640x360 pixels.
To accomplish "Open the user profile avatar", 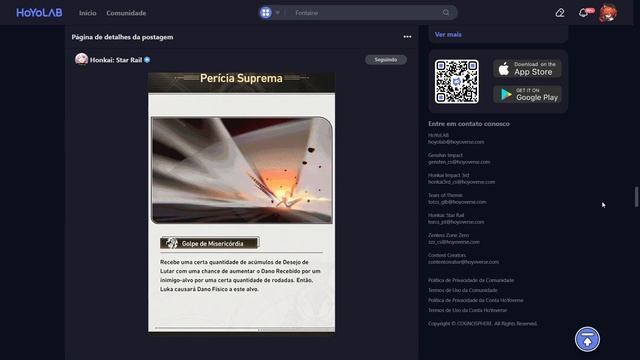I will pos(608,13).
